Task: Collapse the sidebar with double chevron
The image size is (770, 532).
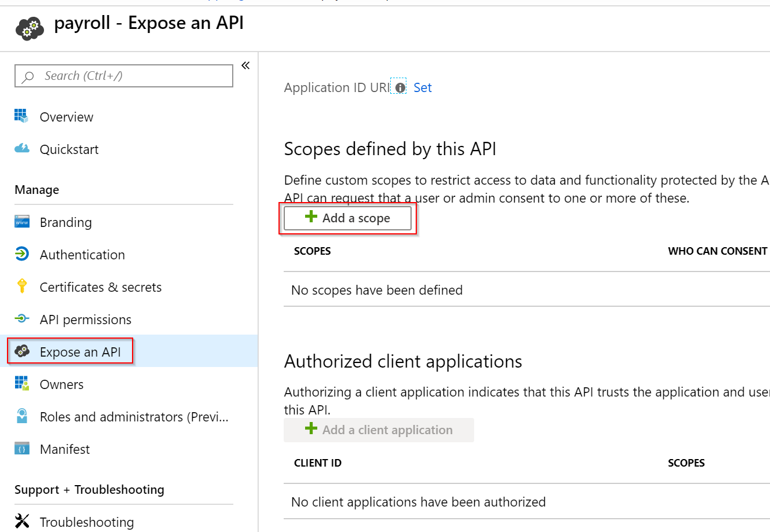Action: [x=245, y=65]
